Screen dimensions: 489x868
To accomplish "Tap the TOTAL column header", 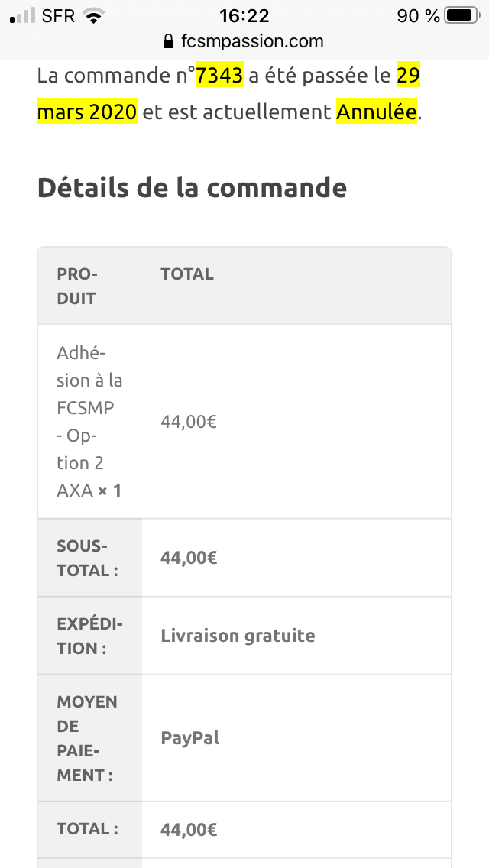I will coord(187,274).
